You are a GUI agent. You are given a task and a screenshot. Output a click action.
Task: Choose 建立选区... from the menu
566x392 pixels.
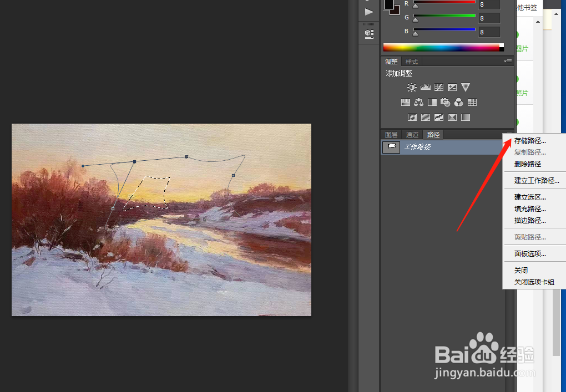(530, 197)
